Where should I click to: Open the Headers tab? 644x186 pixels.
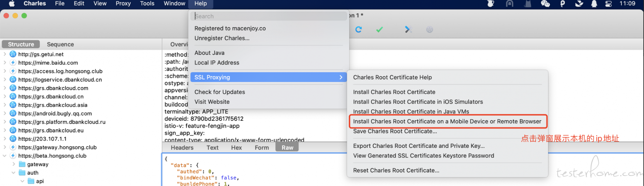[182, 148]
